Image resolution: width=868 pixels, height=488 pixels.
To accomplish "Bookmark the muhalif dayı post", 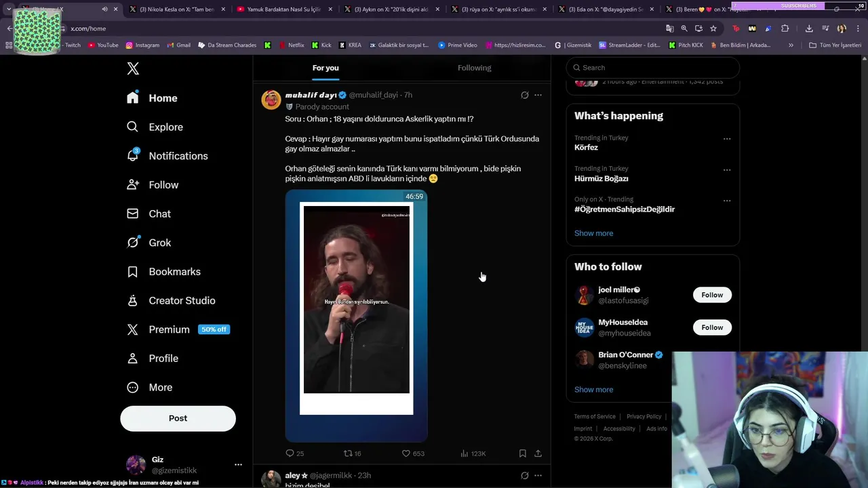I will click(522, 453).
